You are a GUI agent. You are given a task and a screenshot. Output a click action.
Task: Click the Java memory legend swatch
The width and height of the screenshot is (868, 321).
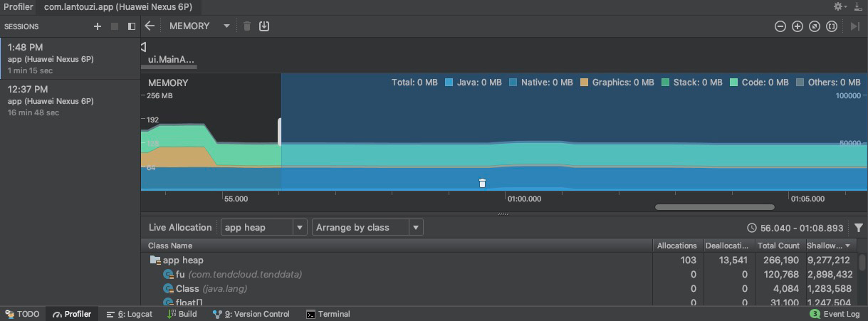click(x=449, y=83)
